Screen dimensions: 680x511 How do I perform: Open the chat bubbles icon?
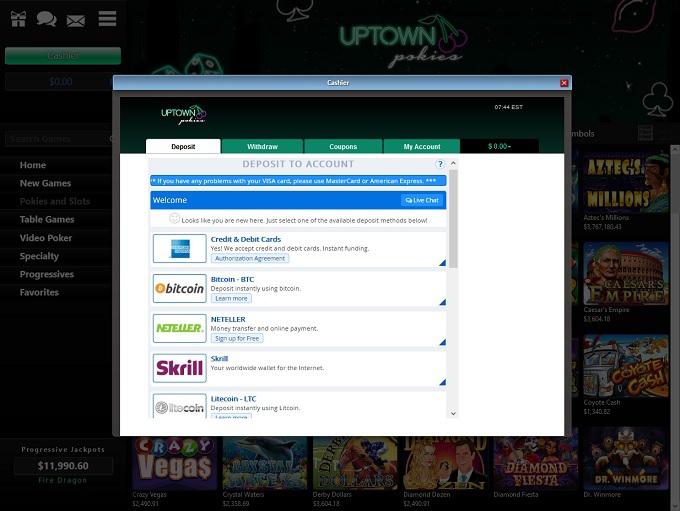(46, 19)
